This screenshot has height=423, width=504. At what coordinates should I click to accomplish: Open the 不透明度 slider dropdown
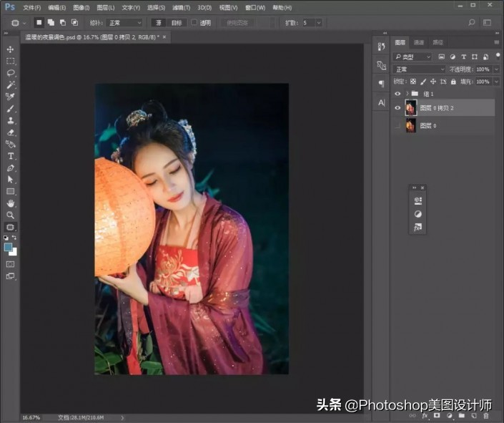pos(497,69)
